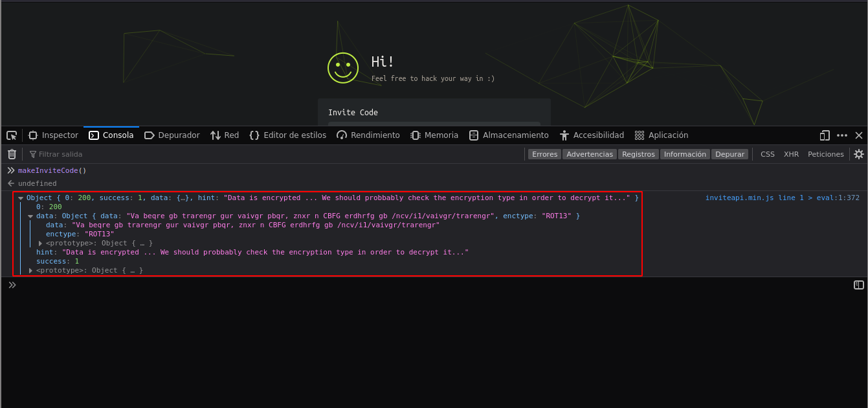Activate the element picker icon
Viewport: 868px width, 408px height.
pos(12,135)
